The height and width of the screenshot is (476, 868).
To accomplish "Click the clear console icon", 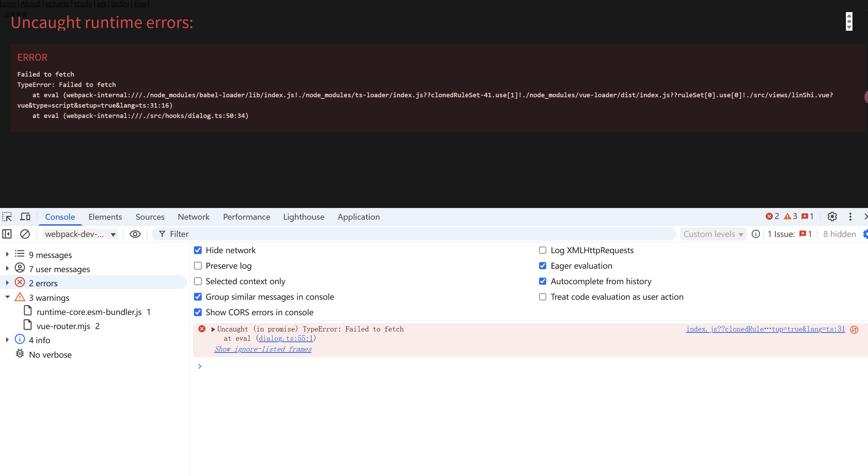I will click(x=25, y=234).
